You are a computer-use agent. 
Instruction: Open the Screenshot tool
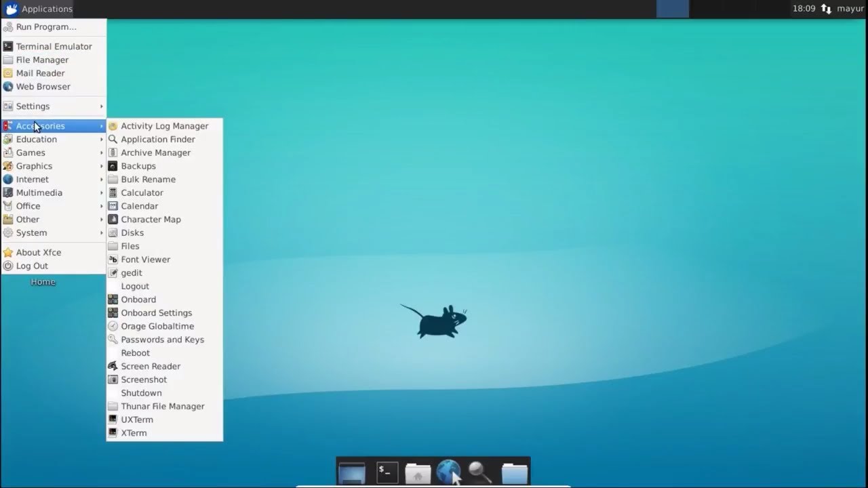[165, 380]
